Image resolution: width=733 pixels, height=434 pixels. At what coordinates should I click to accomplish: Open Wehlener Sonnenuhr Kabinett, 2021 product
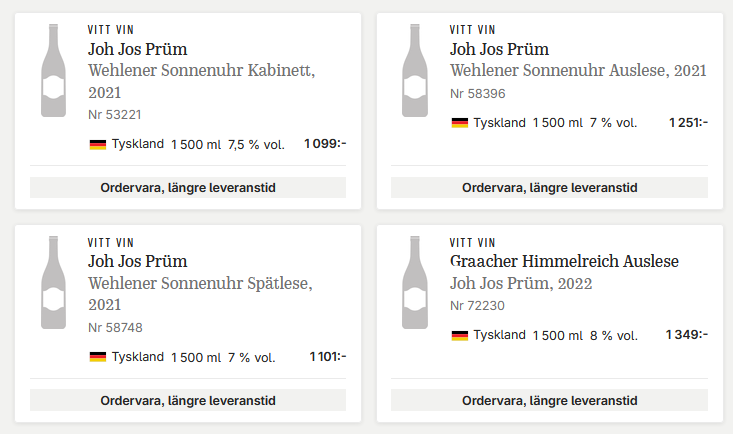click(x=201, y=81)
